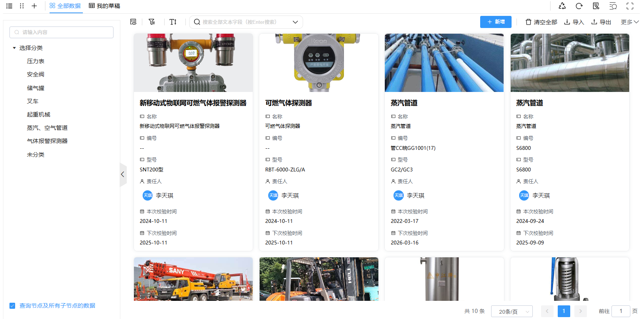
Task: Open the 20条/页 page size dropdown
Action: pos(512,311)
